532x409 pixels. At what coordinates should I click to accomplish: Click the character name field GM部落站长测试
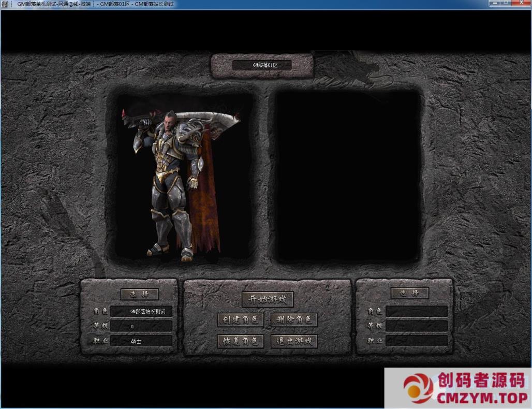click(x=141, y=311)
